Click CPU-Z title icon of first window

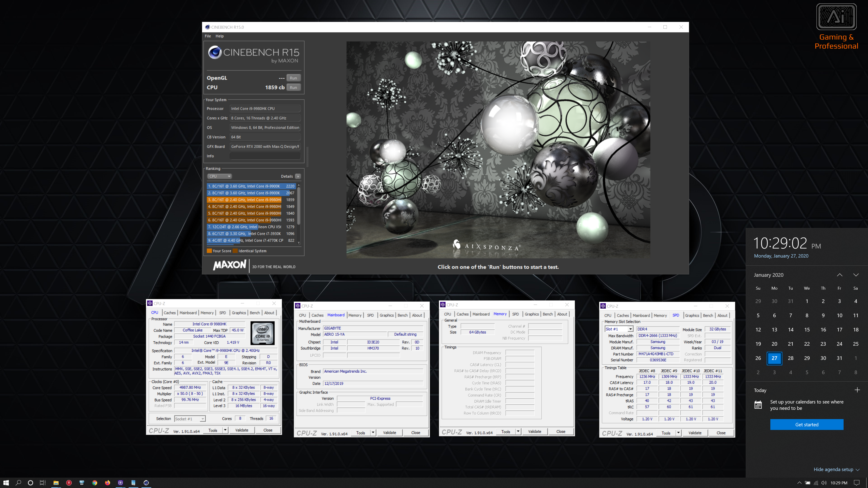(150, 303)
